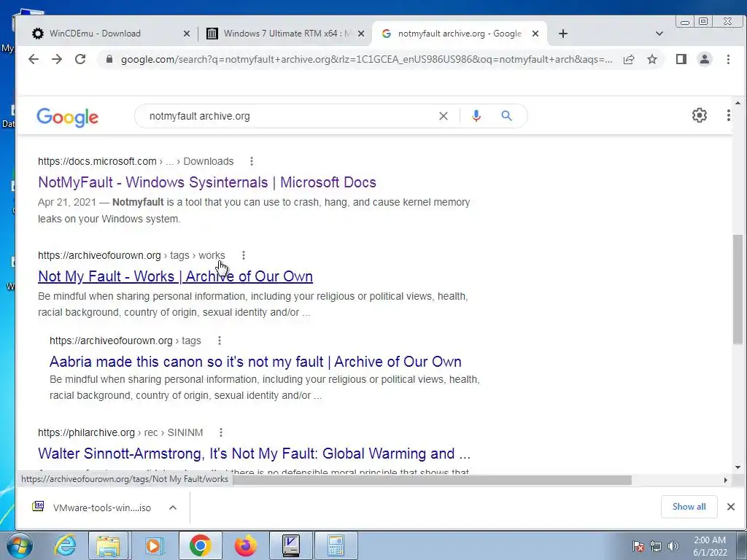Open the Chrome side panel
This screenshot has height=560, width=747.
click(681, 59)
